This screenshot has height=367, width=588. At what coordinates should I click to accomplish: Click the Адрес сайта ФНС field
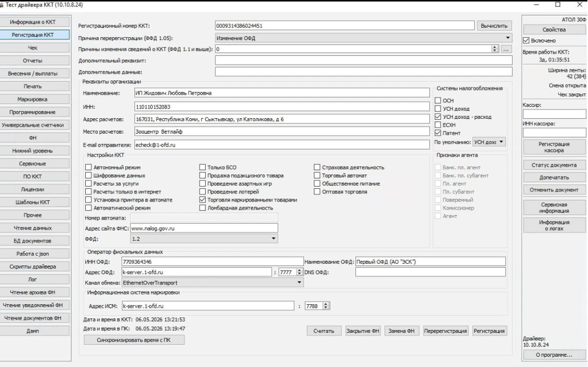pyautogui.click(x=204, y=228)
